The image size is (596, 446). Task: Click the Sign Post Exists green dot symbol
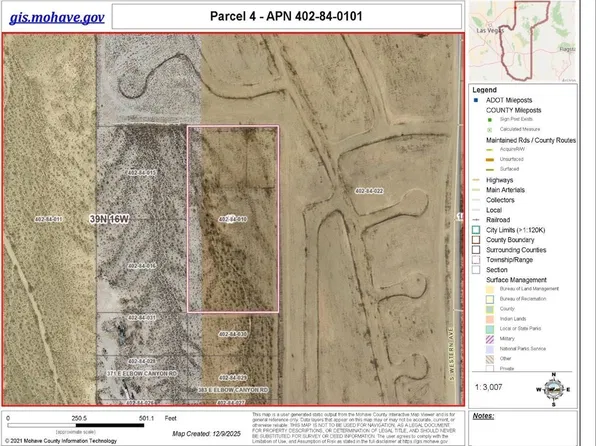[x=490, y=120]
